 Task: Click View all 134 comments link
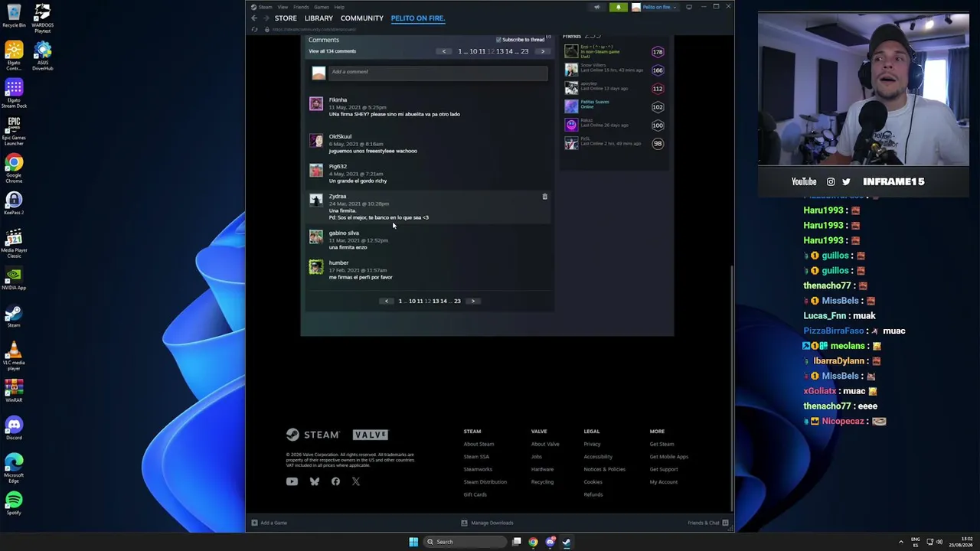coord(332,51)
